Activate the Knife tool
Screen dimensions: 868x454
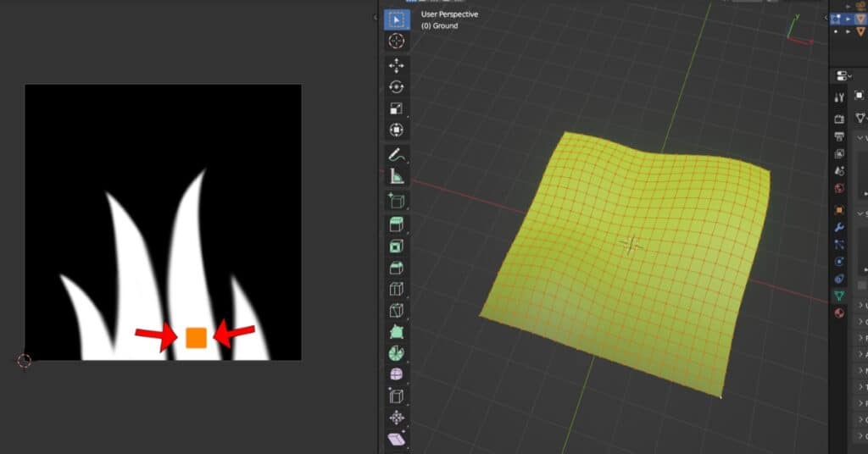click(x=397, y=311)
